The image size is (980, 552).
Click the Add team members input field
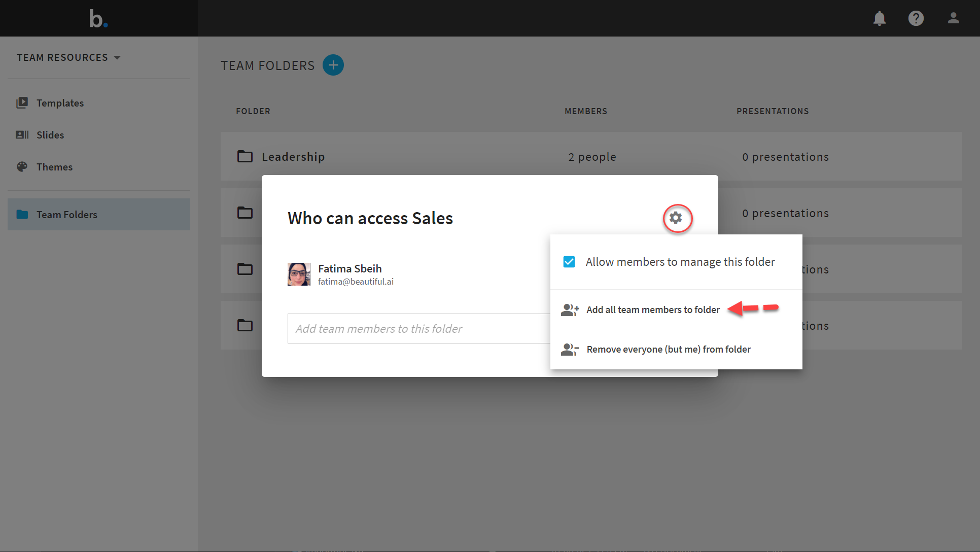click(419, 329)
